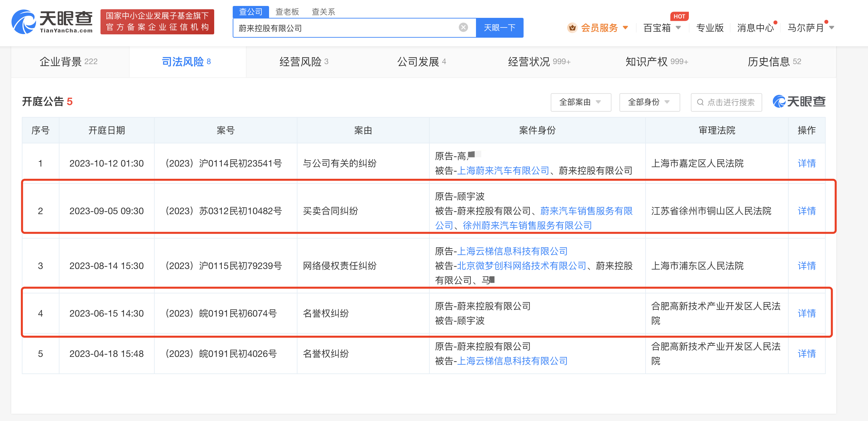Open 详情 for 皖0191民初4026号 case

(x=807, y=354)
